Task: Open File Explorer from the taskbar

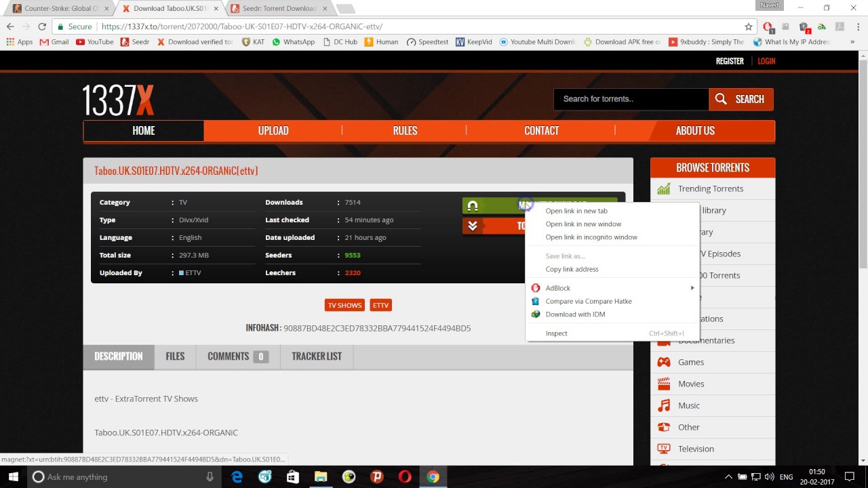Action: pyautogui.click(x=321, y=477)
